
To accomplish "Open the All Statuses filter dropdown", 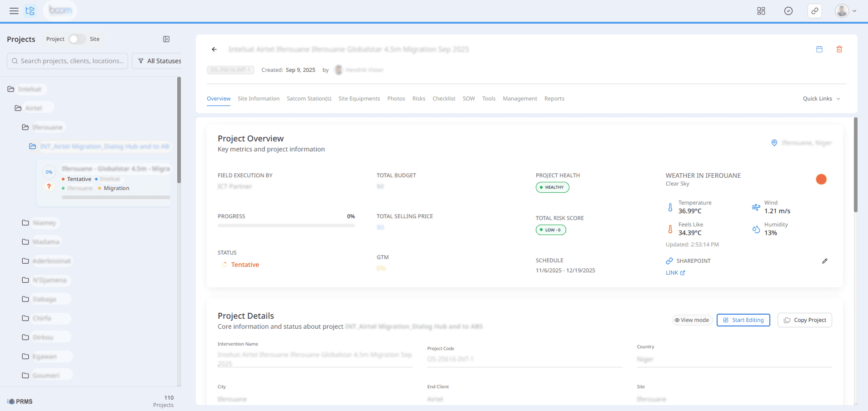I will point(160,61).
